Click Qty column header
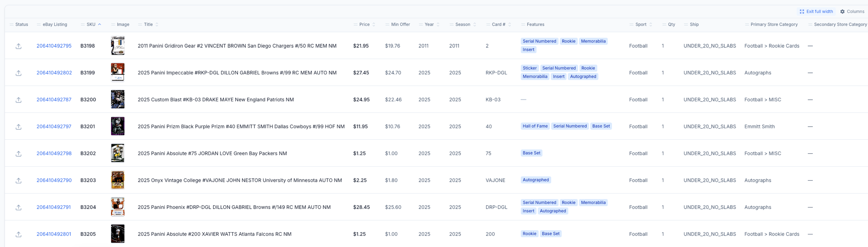This screenshot has height=247, width=868. click(671, 24)
